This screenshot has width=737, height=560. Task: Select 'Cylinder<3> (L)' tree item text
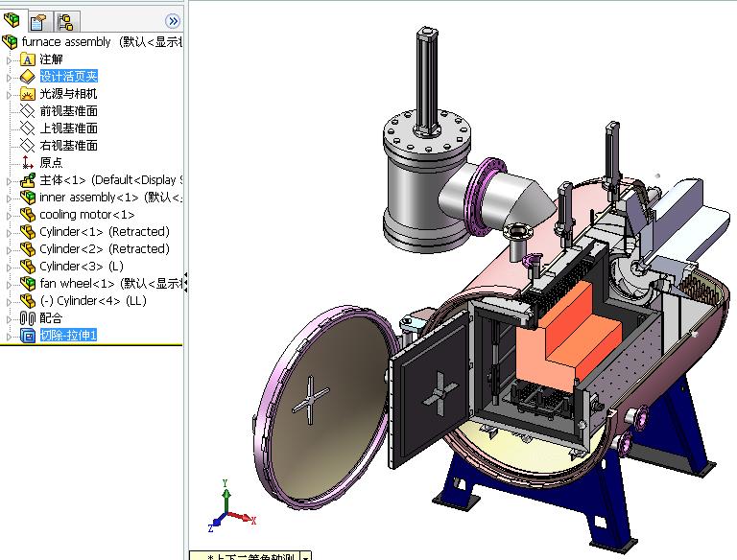[82, 267]
